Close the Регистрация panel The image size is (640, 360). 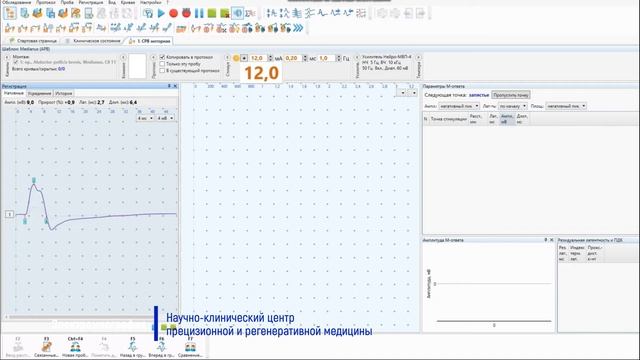(176, 86)
